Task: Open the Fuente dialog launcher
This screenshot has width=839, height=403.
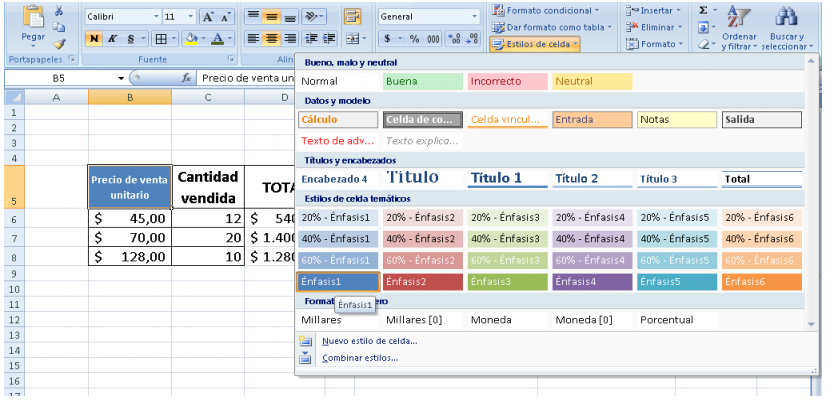Action: coord(231,59)
